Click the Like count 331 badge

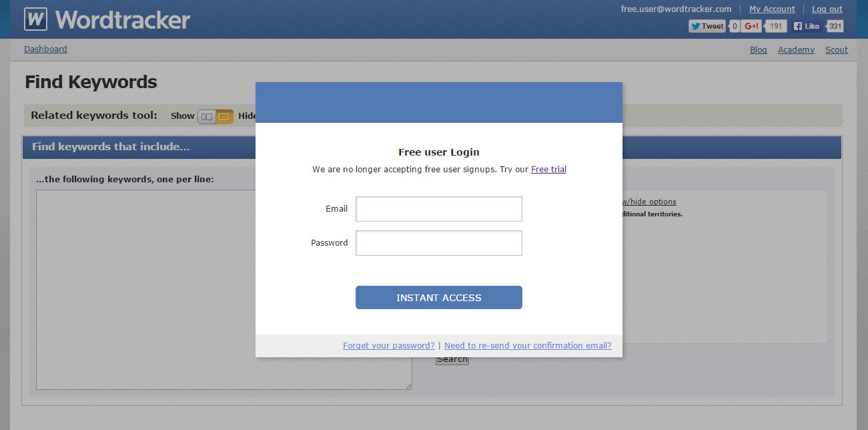point(835,25)
